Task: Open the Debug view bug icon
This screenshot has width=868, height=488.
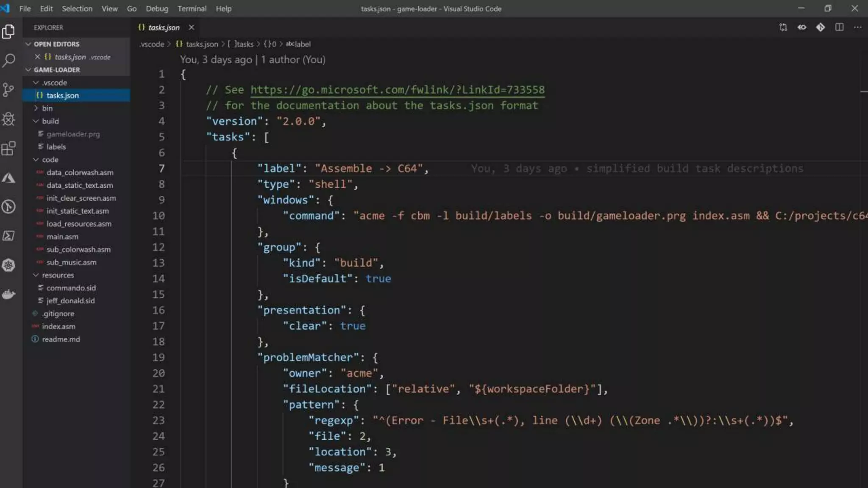Action: [x=8, y=119]
